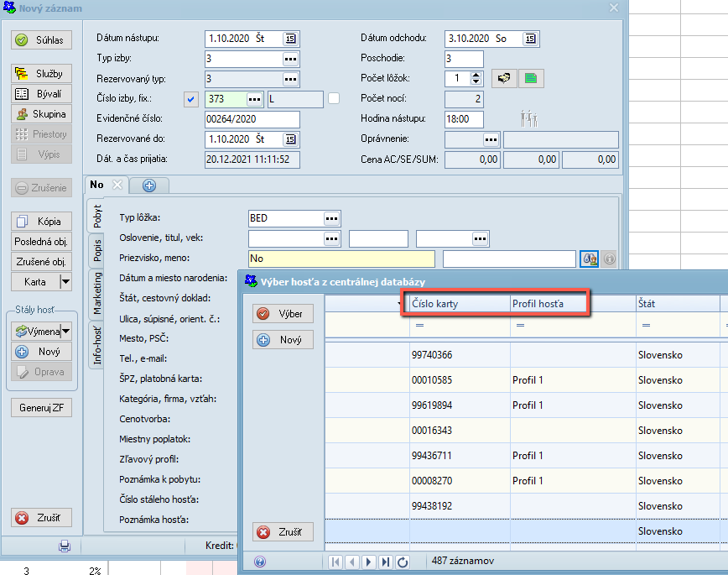Image resolution: width=728 pixels, height=575 pixels.
Task: Tick the empty checkbox next to L field
Action: pyautogui.click(x=334, y=98)
